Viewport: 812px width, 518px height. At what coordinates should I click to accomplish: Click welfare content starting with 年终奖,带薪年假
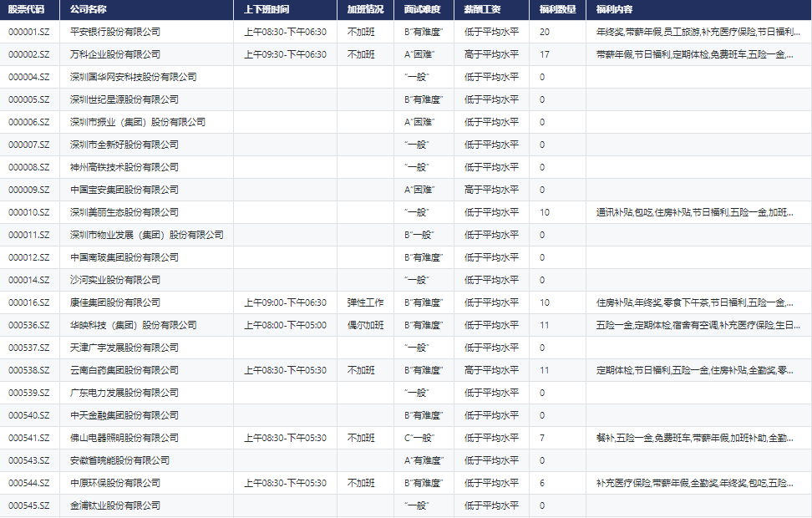pos(698,32)
